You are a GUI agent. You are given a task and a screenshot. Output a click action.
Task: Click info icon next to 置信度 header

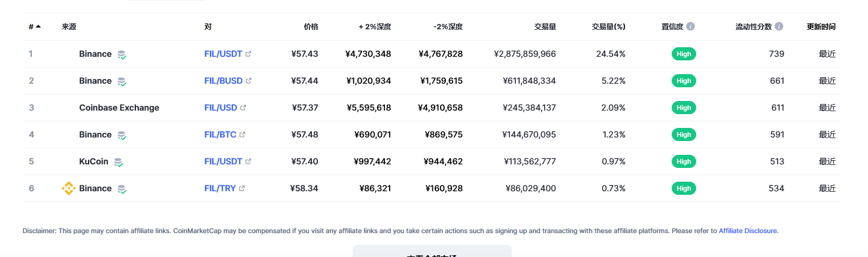point(690,27)
